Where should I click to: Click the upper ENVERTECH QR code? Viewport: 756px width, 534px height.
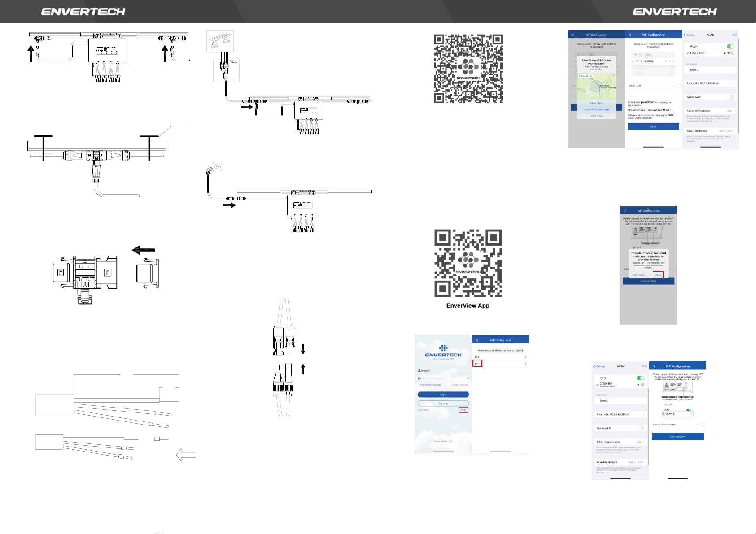[x=468, y=69]
